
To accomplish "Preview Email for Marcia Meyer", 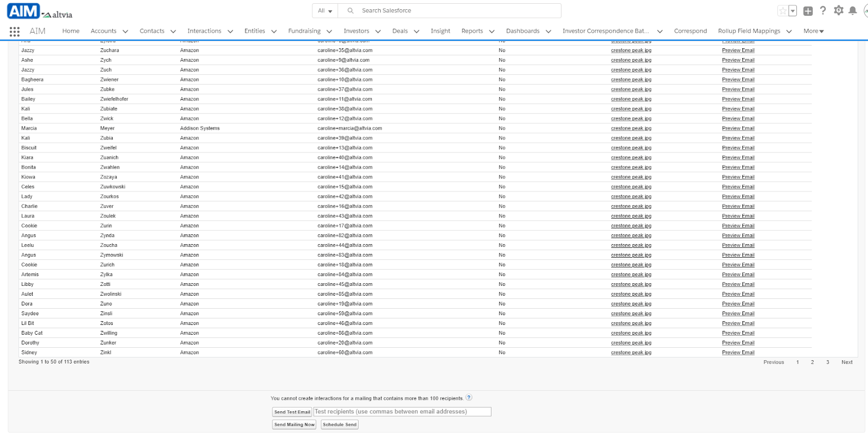I will [x=738, y=128].
